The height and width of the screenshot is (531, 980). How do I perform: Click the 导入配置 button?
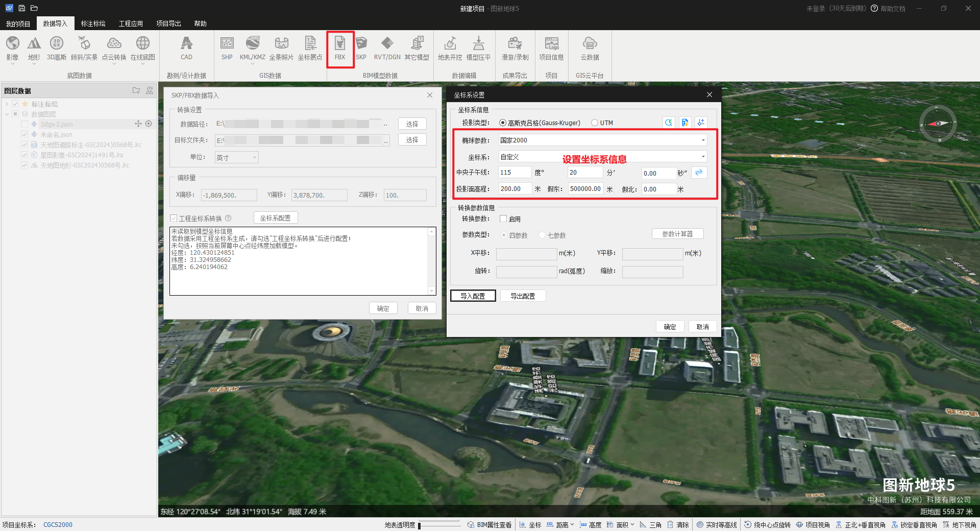click(473, 296)
